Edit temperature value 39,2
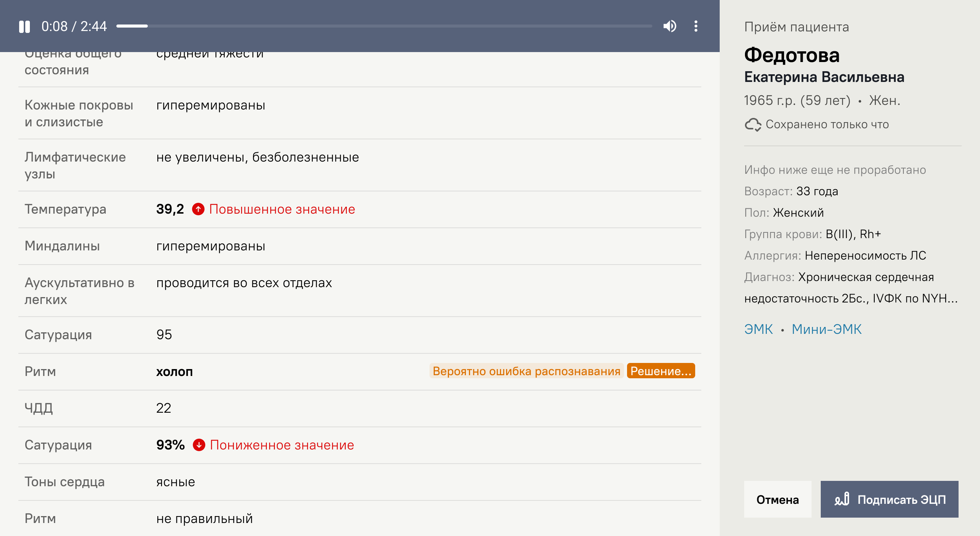This screenshot has height=536, width=980. coord(170,209)
